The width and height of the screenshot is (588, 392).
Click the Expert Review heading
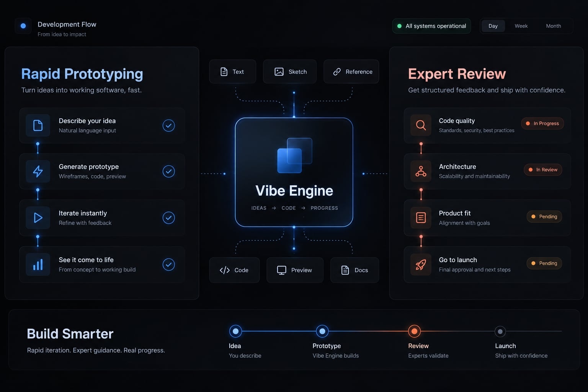pos(457,74)
